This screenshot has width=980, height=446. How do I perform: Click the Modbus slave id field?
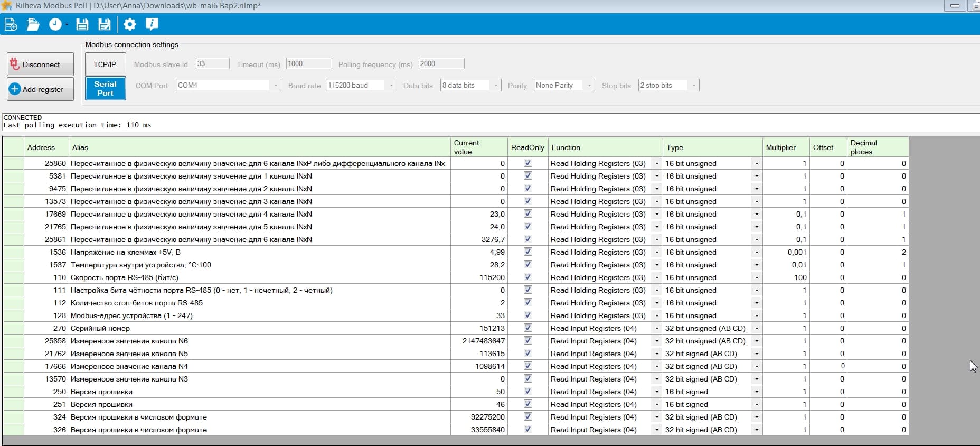[212, 63]
